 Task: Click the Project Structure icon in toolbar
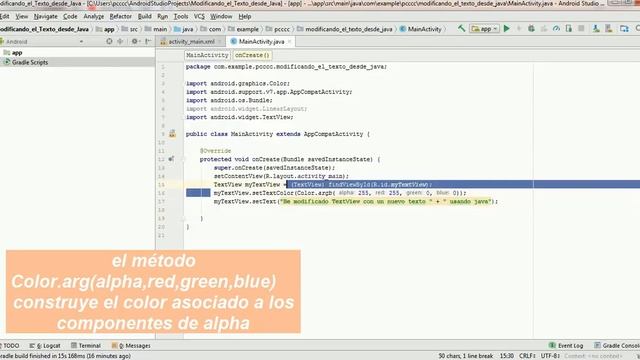pos(624,29)
